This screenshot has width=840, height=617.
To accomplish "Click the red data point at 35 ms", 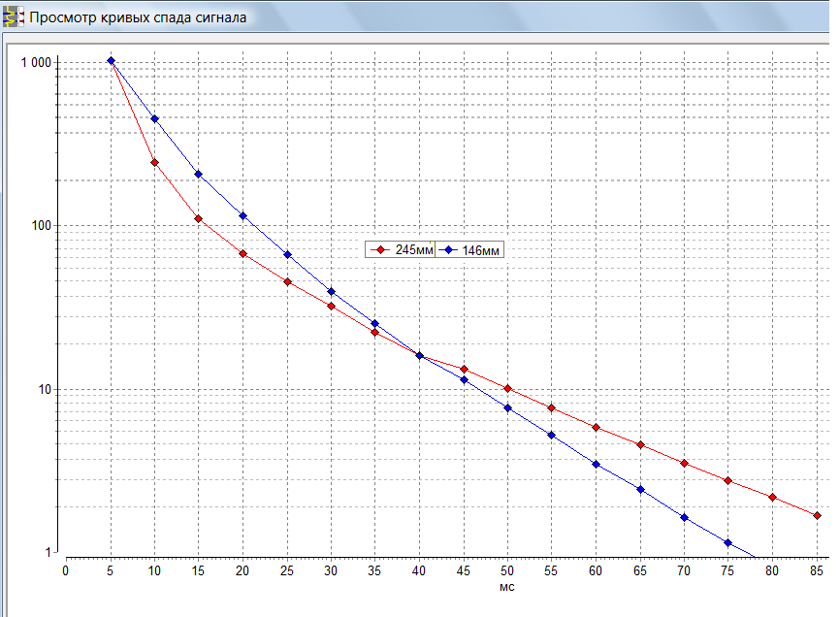I will pyautogui.click(x=375, y=333).
